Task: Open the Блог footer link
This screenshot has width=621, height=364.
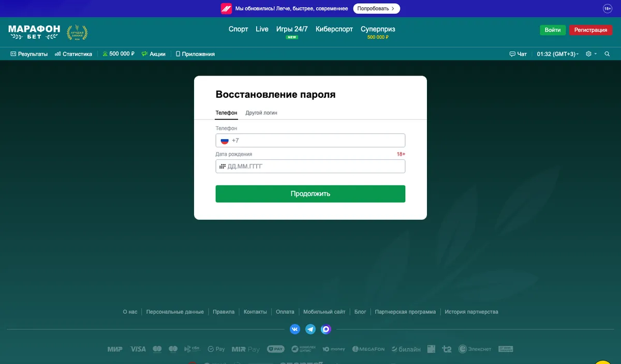Action: (360, 312)
